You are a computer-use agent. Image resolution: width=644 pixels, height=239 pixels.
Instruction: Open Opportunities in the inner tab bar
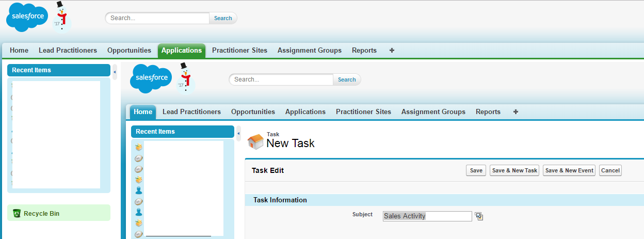click(253, 112)
